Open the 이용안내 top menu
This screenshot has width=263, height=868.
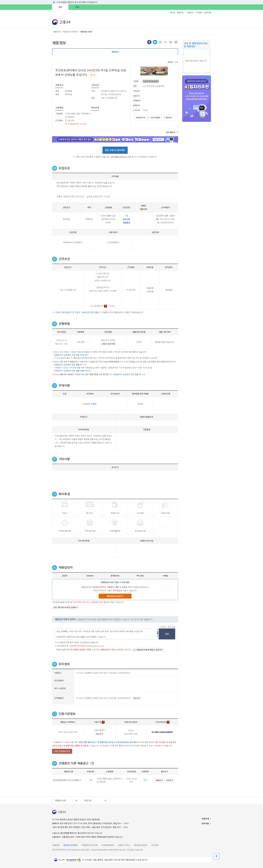[190, 12]
